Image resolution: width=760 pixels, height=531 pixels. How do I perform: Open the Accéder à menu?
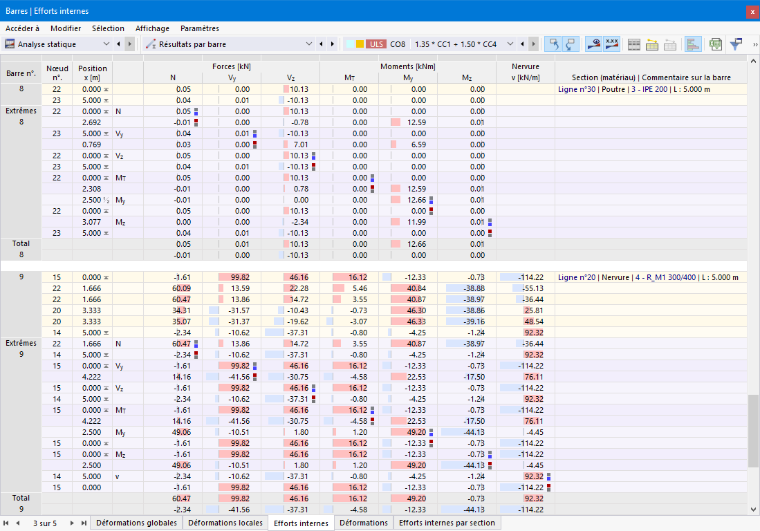(22, 28)
